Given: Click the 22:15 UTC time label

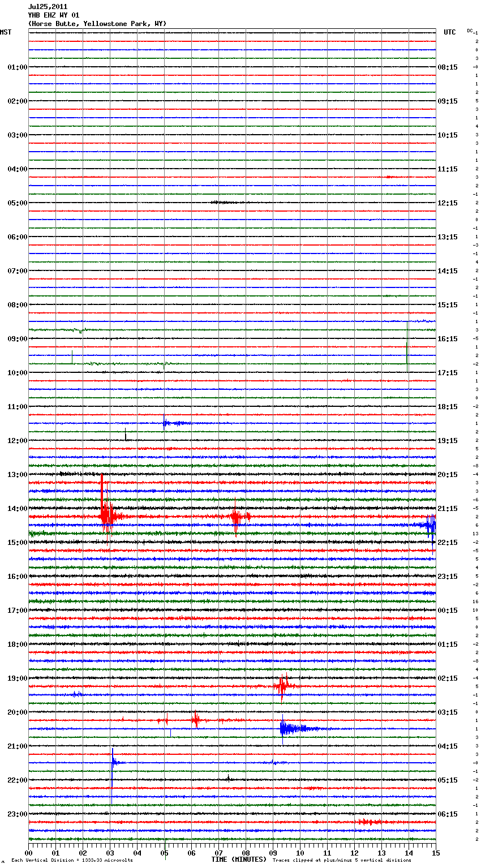Looking at the screenshot, I should (448, 543).
